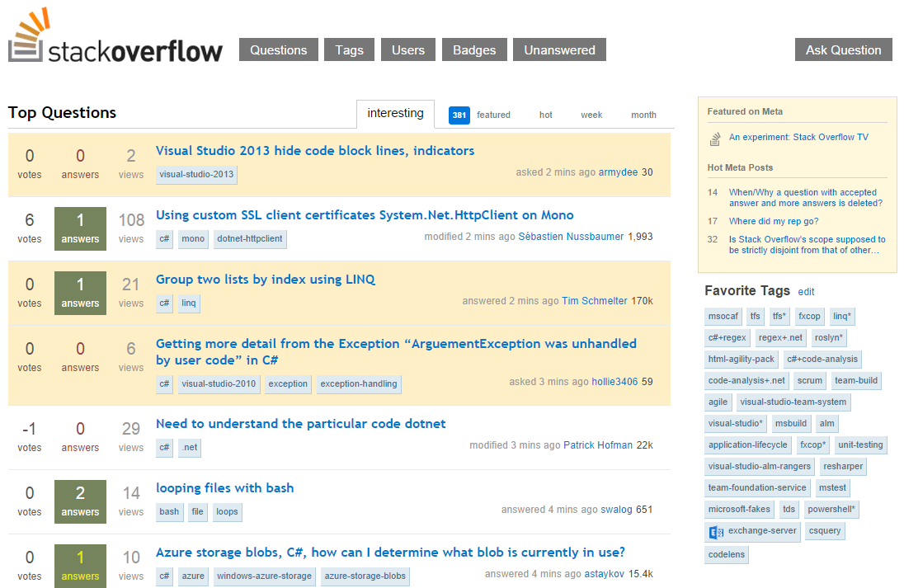Open astaykov's profile
Viewport: 904px width, 588px height.
point(605,574)
